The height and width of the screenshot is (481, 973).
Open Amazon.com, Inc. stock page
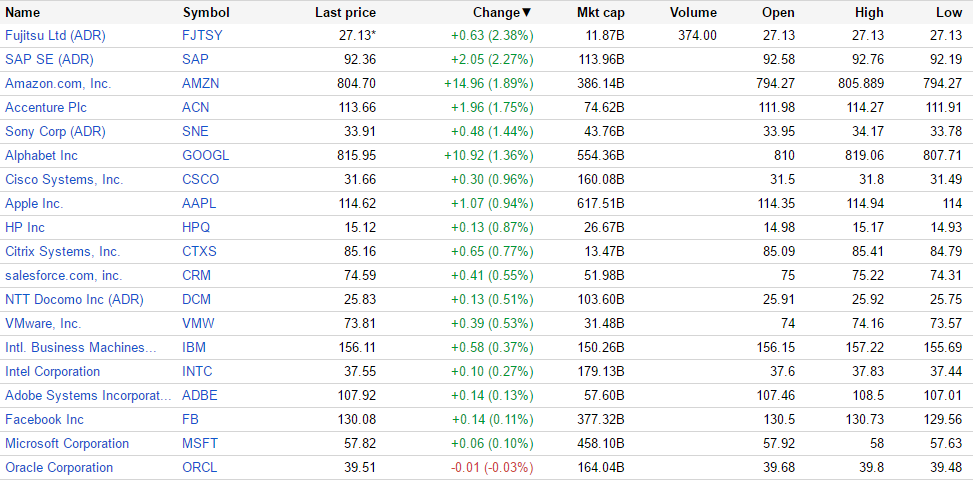(58, 84)
